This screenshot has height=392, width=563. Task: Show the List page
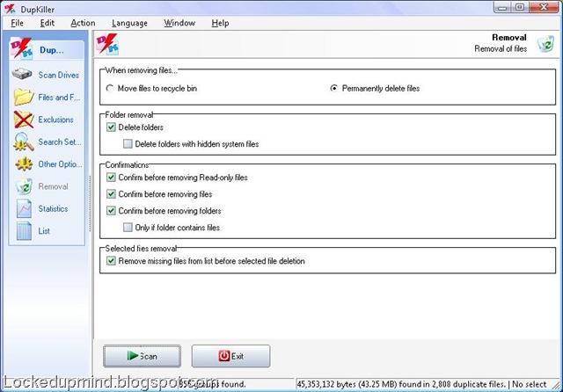[x=44, y=231]
